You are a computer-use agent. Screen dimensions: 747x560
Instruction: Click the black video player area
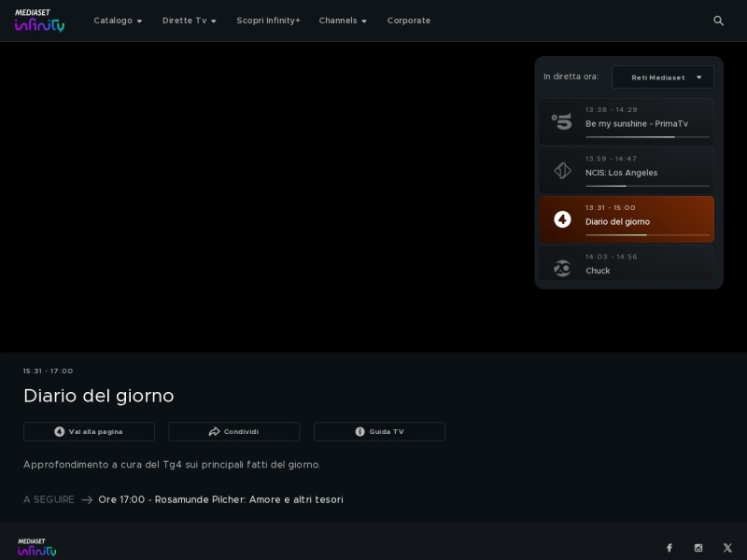267,197
